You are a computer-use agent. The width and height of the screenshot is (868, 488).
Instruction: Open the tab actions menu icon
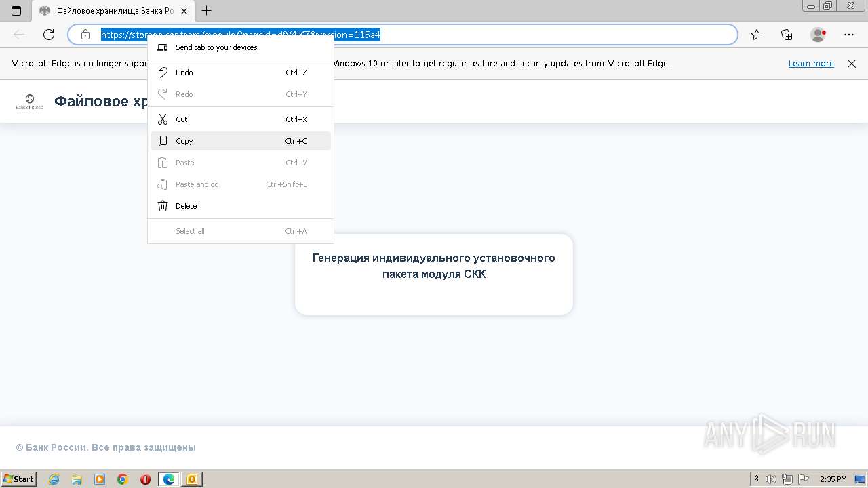[x=16, y=11]
